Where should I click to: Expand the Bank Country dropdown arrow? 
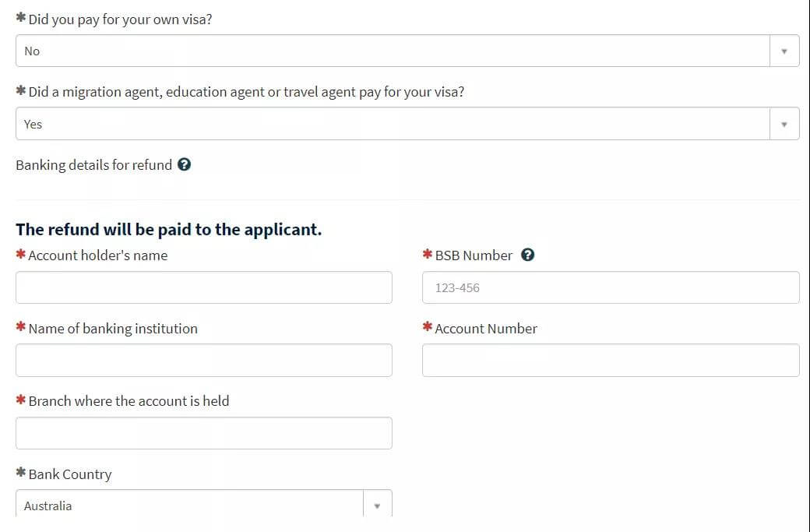[377, 506]
